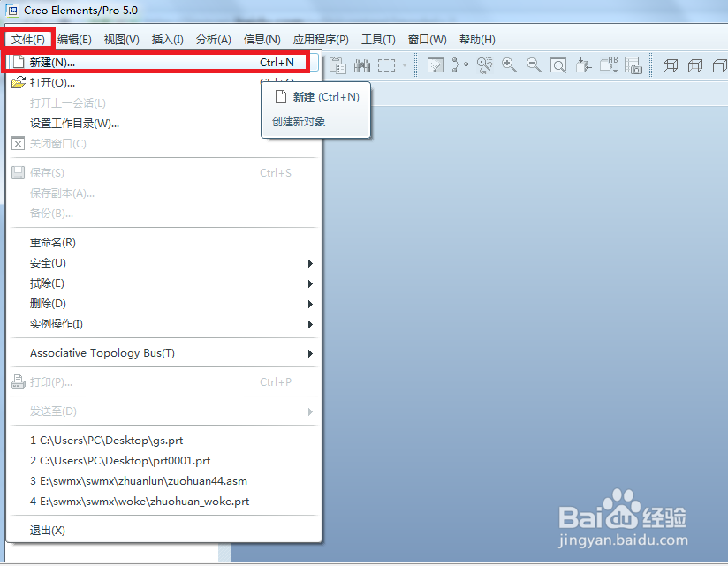Open the 应用程序(P) menu
The height and width of the screenshot is (566, 728).
tap(321, 40)
